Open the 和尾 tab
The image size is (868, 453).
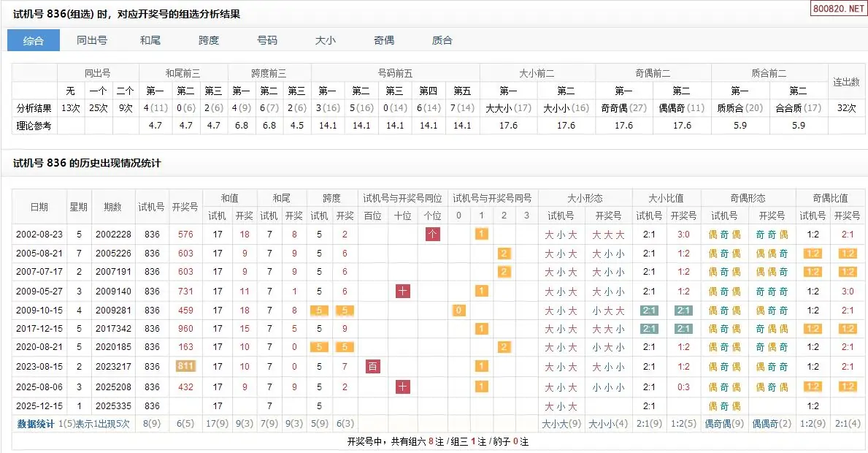150,40
